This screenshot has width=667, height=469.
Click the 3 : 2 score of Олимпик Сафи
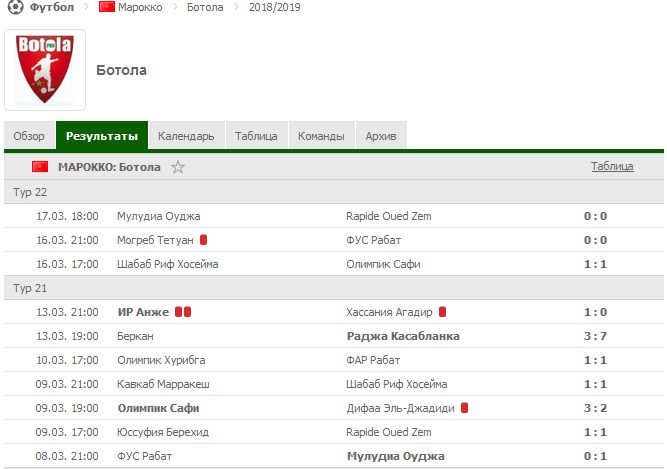click(595, 408)
